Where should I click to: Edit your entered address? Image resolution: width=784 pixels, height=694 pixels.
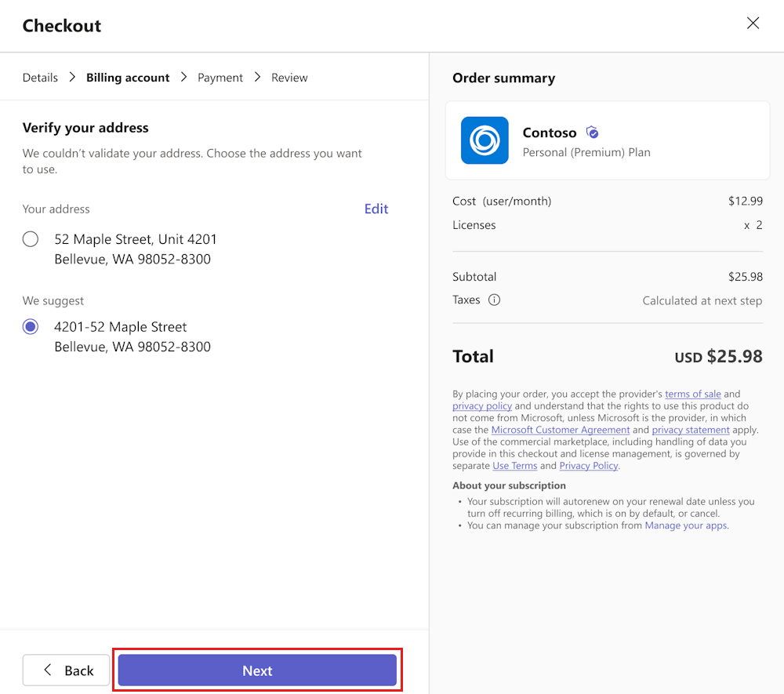(x=376, y=209)
